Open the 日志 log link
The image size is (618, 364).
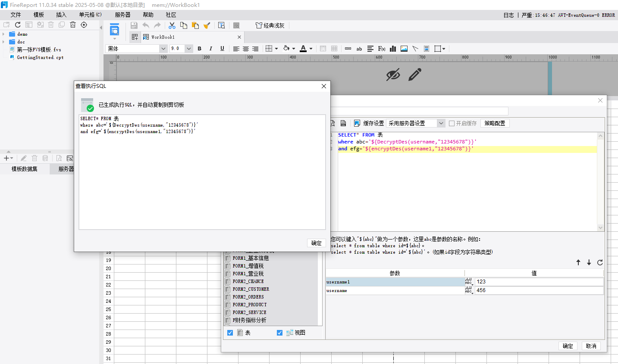coord(508,15)
